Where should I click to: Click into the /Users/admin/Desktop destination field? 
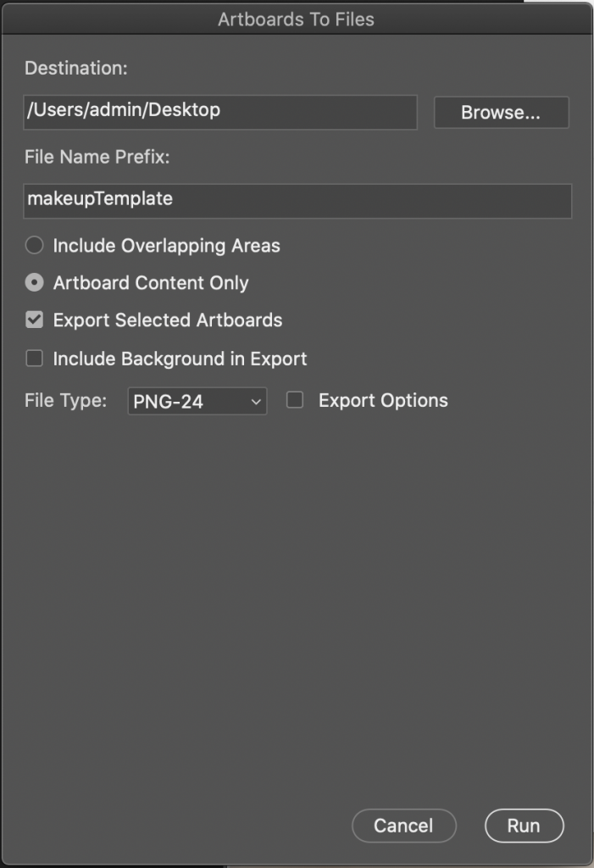click(220, 113)
